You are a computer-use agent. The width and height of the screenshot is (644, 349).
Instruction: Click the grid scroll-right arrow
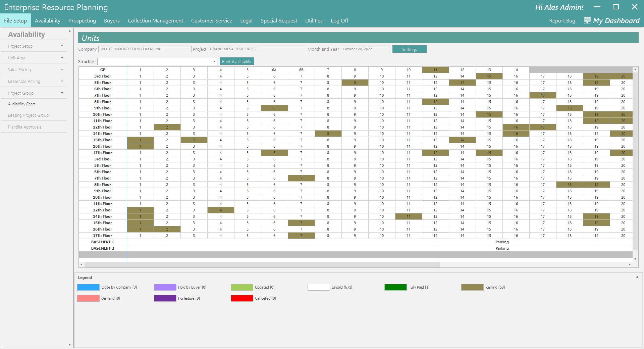630,264
